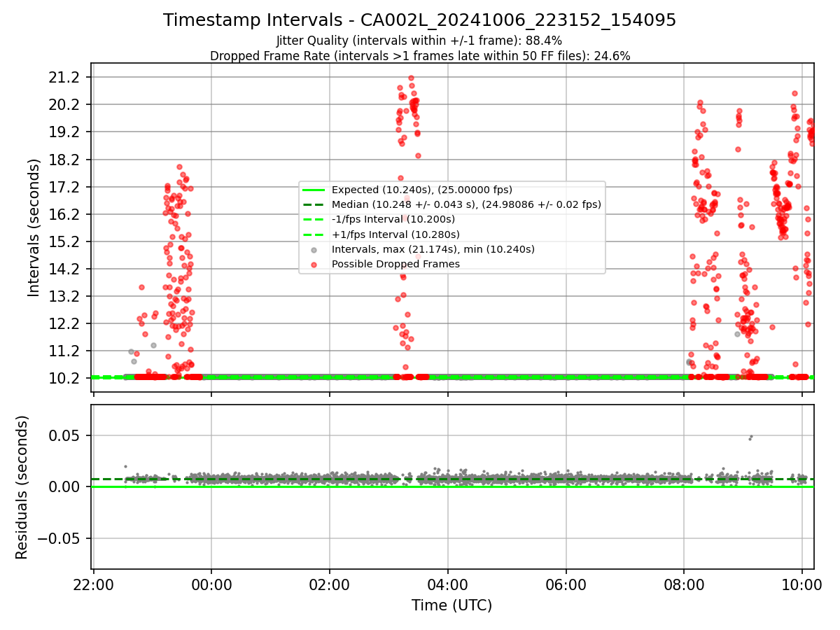Click the 'Time (UTC)' x-axis label
840x630 pixels.
click(452, 605)
